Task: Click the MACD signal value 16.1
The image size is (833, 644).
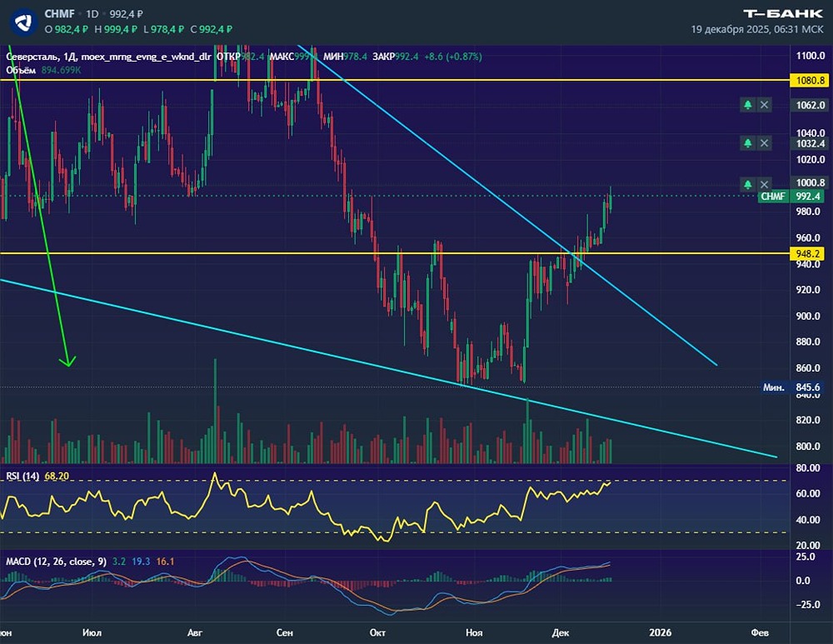Action: (x=165, y=562)
